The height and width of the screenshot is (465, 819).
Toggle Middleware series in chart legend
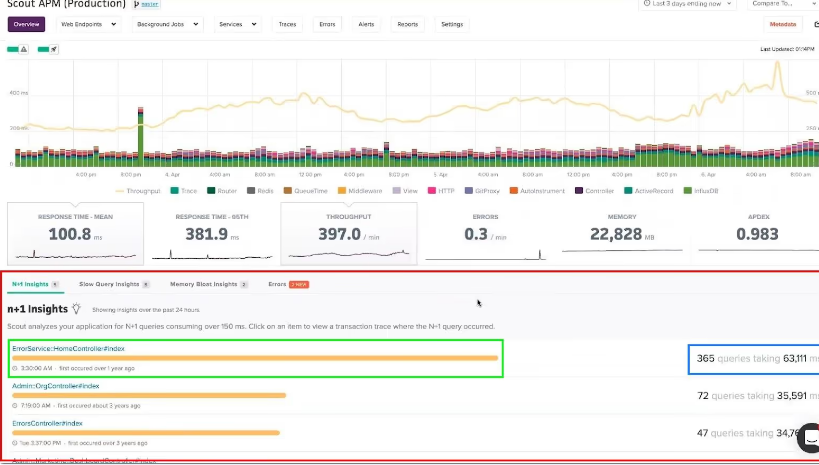click(360, 191)
